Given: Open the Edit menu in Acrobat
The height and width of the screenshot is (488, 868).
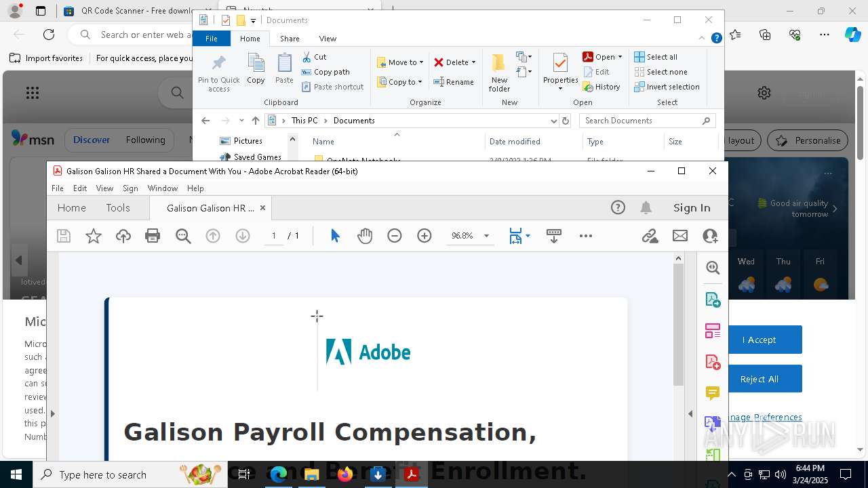Looking at the screenshot, I should click(x=80, y=188).
